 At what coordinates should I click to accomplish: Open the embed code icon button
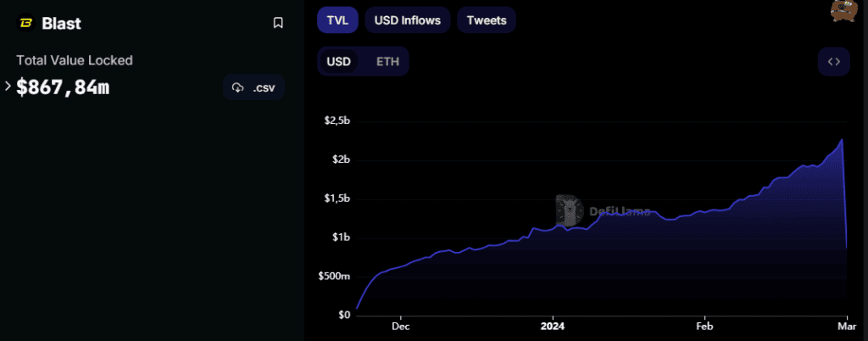833,61
